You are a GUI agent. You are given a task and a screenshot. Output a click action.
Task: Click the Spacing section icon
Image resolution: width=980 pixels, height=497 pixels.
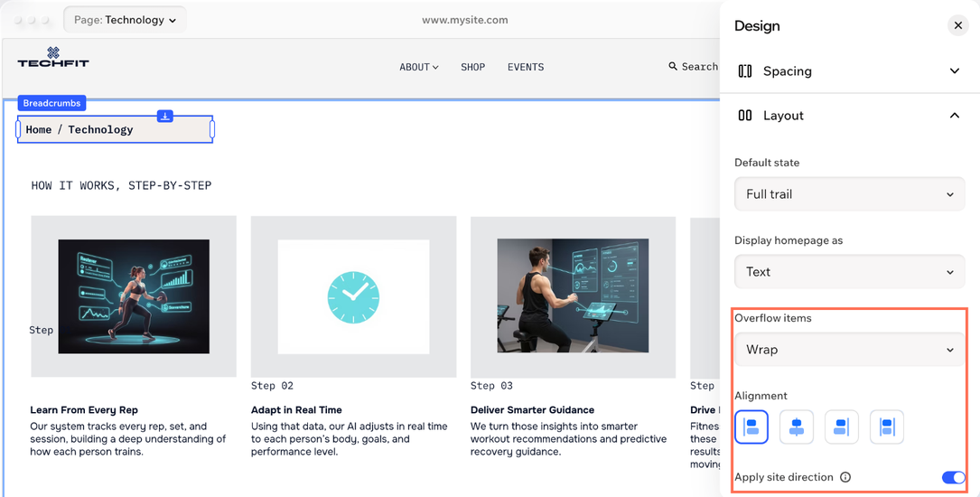(745, 71)
